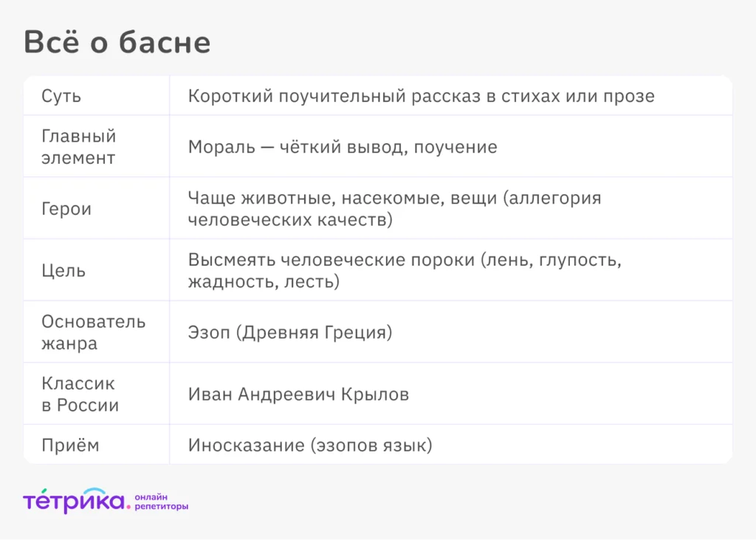Viewport: 756px width, 540px height.
Task: Select the 'Классик в России' row label
Action: coord(78,393)
